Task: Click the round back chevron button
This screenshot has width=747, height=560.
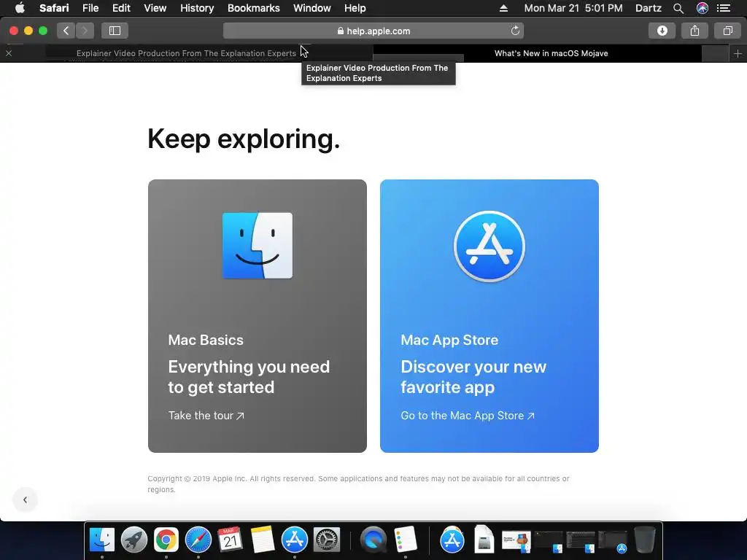Action: coord(26,499)
